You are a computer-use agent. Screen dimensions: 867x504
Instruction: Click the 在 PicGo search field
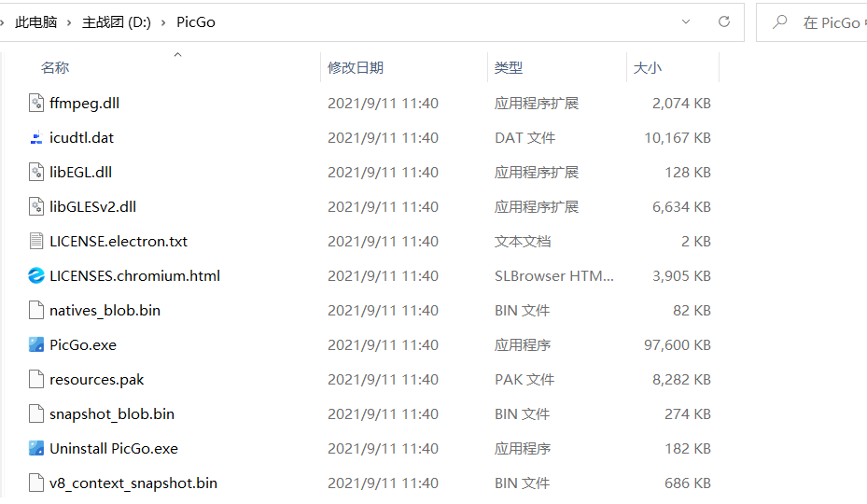812,22
